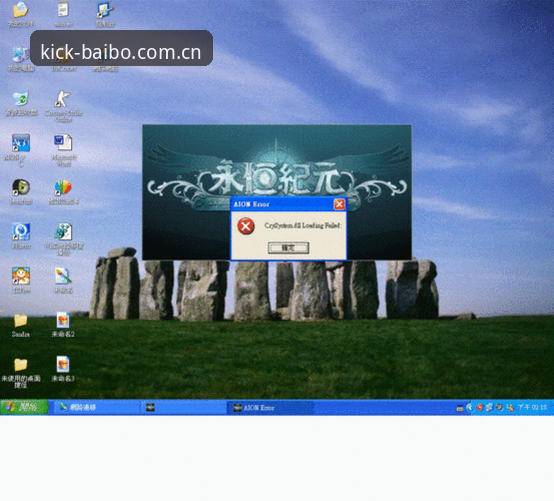Close the AION Error dialog with X
Screen dimensions: 554x501
coord(339,204)
